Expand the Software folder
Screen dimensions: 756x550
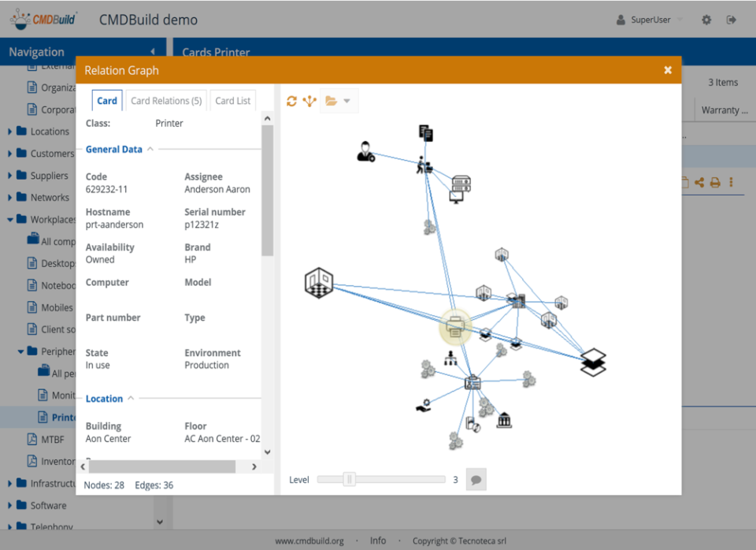tap(9, 505)
